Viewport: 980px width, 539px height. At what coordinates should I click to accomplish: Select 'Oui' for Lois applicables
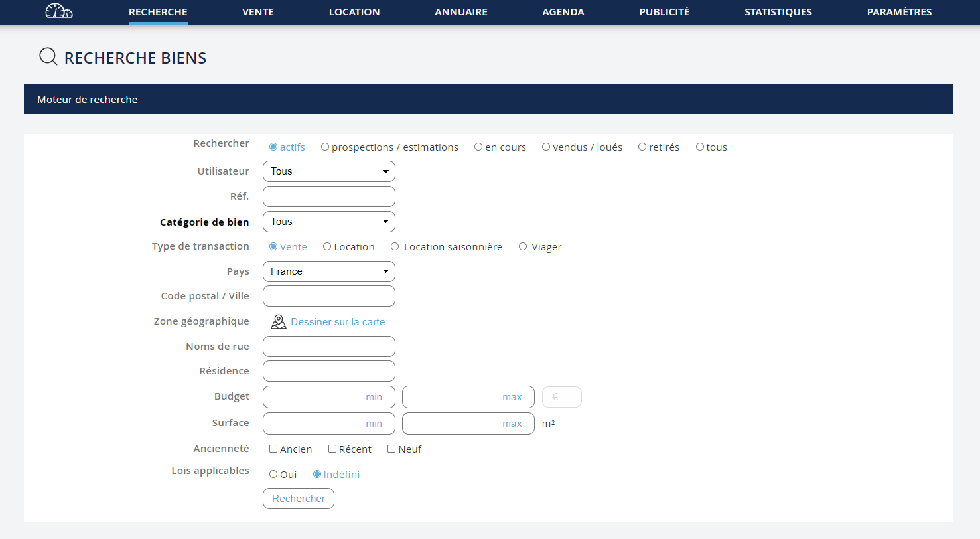coord(273,474)
